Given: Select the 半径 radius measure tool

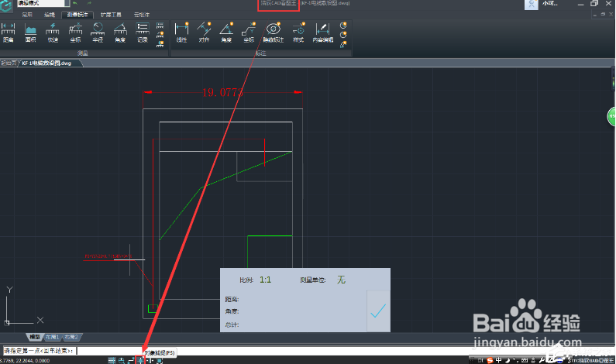Looking at the screenshot, I should [98, 33].
